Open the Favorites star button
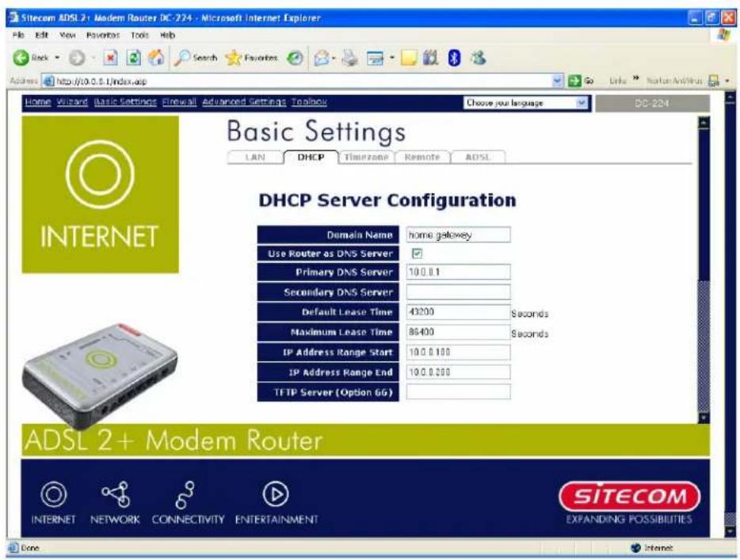This screenshot has width=740, height=560. tap(251, 58)
